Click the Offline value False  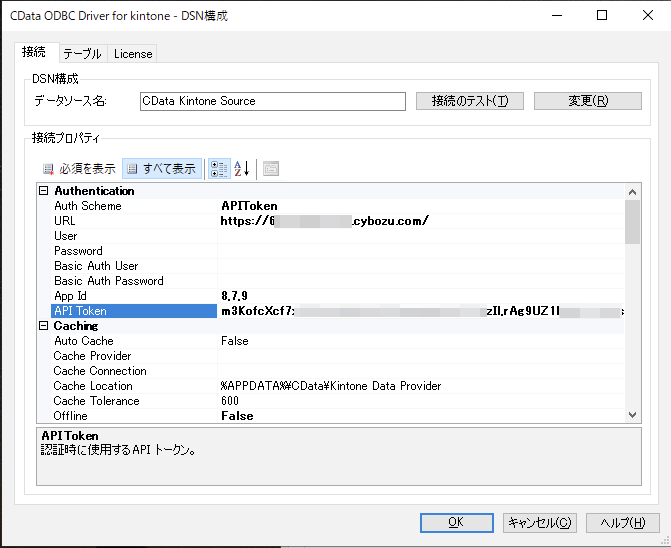(237, 416)
